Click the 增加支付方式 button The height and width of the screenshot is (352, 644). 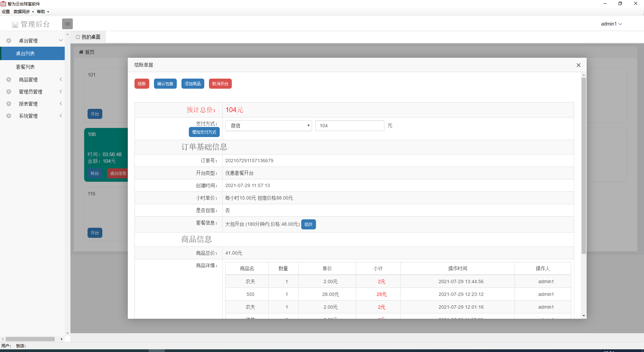click(204, 132)
